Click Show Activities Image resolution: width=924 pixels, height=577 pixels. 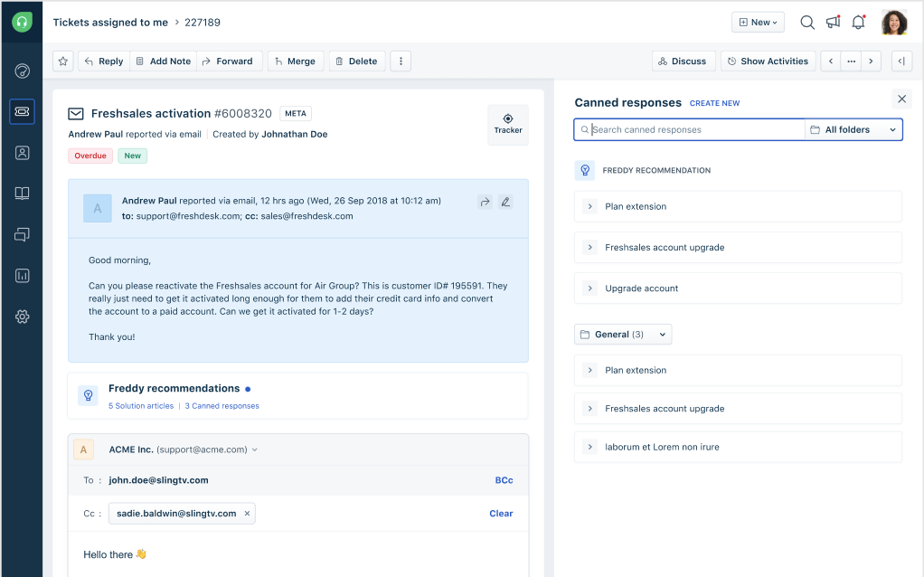768,61
